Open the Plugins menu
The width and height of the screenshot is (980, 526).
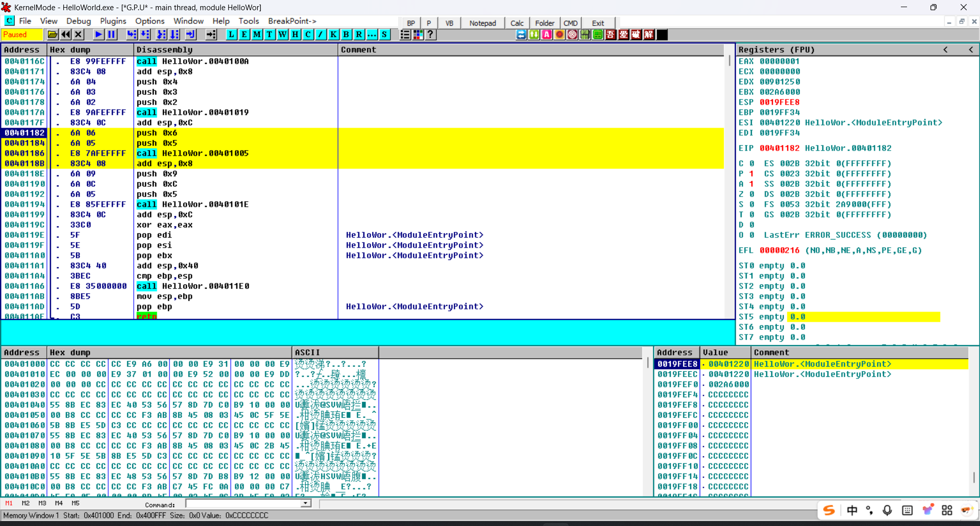click(113, 21)
